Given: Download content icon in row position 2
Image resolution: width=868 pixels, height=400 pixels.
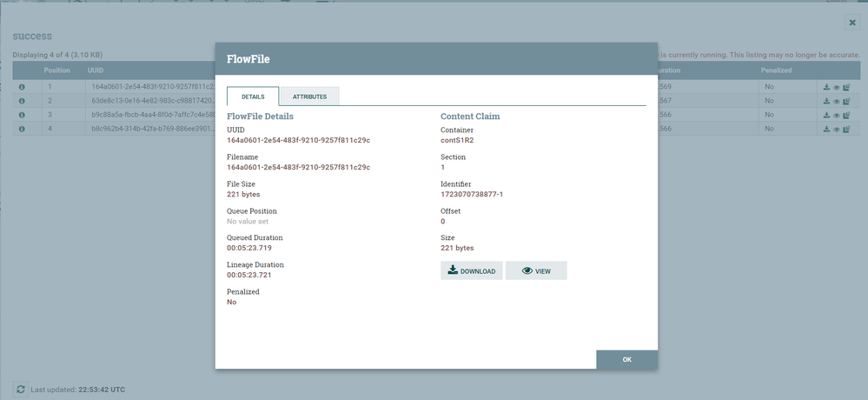Looking at the screenshot, I should 826,101.
